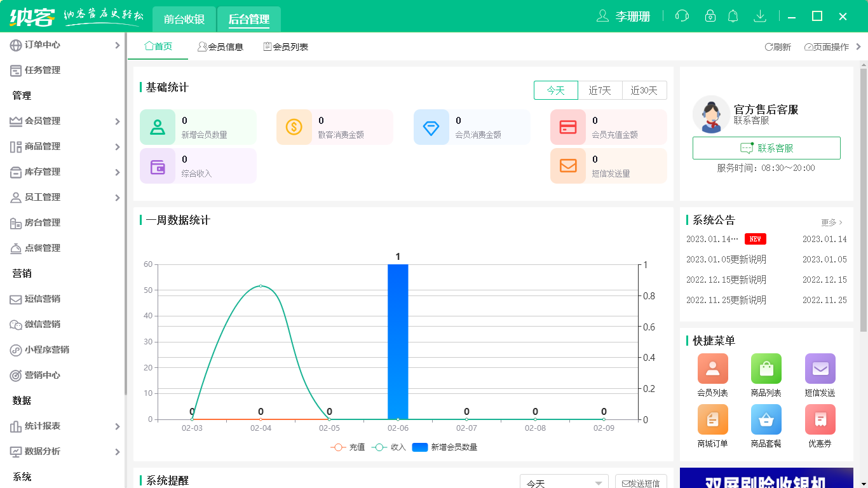This screenshot has width=868, height=488.
Task: Open the 商城订单 quick menu icon
Action: click(x=712, y=419)
